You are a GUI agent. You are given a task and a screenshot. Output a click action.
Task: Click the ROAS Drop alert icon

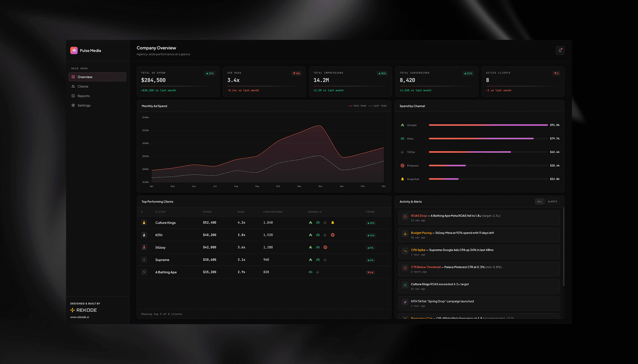405,217
